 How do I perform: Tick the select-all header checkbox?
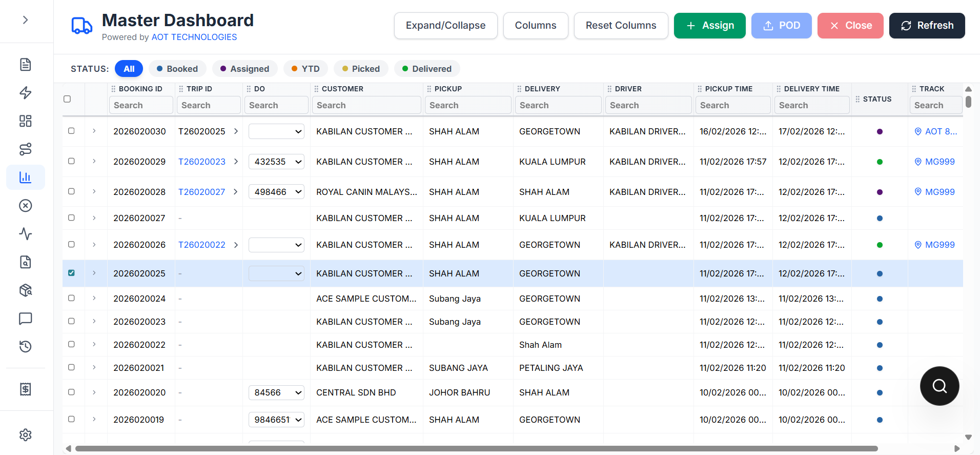coord(67,99)
